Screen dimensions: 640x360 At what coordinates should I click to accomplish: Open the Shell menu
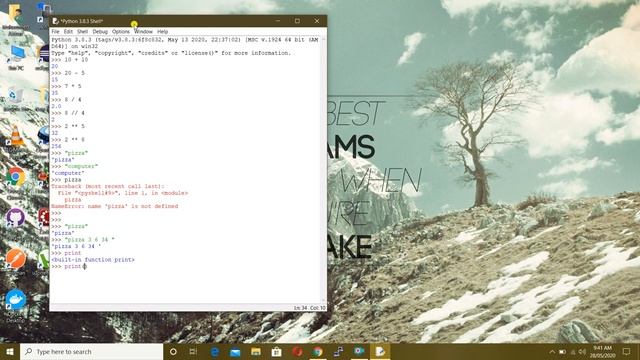coord(82,31)
